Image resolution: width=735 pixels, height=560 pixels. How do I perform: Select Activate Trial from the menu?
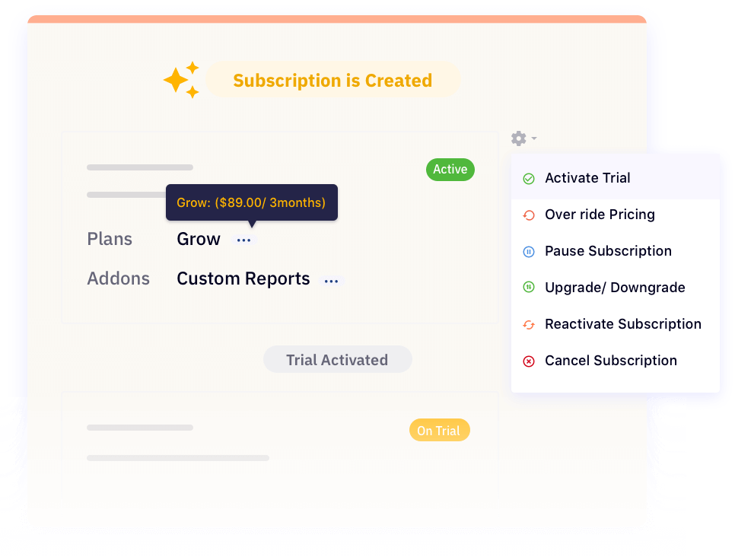(587, 178)
